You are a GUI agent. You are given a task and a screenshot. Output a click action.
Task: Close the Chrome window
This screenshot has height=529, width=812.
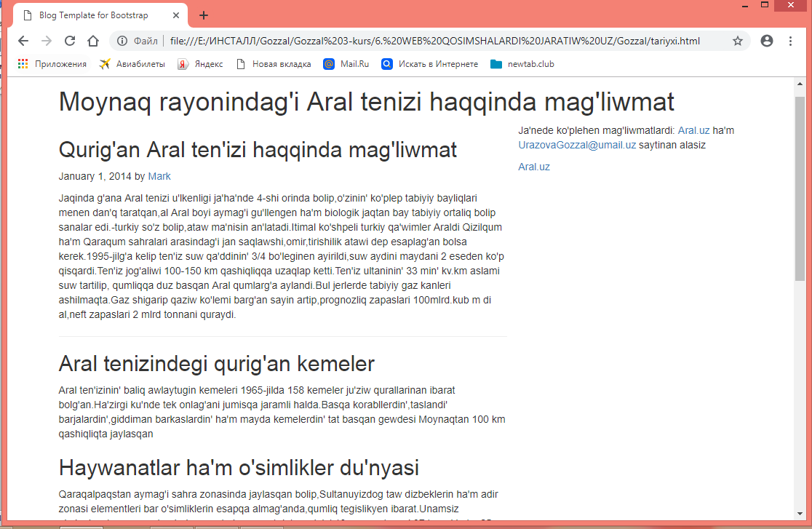point(791,6)
